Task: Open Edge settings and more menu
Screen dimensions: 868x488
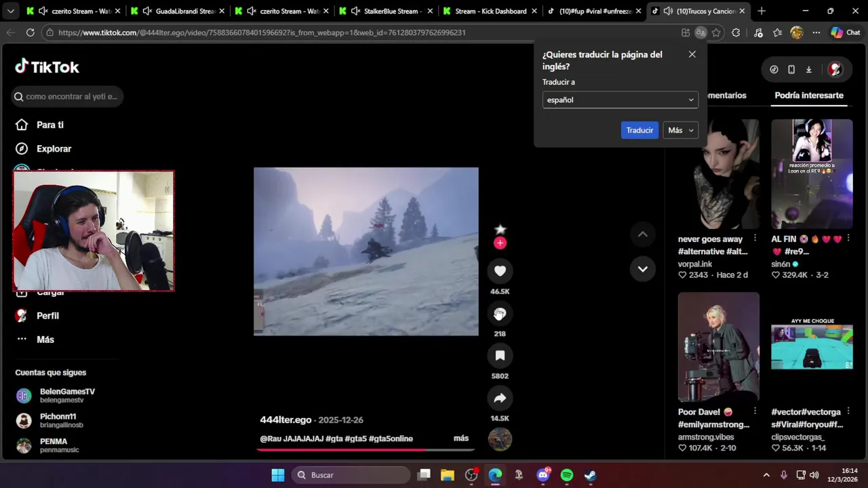Action: click(816, 33)
